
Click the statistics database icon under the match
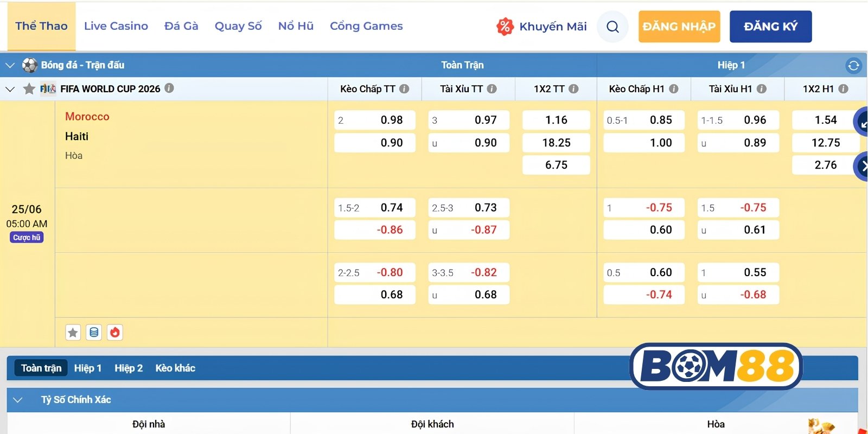click(x=94, y=332)
